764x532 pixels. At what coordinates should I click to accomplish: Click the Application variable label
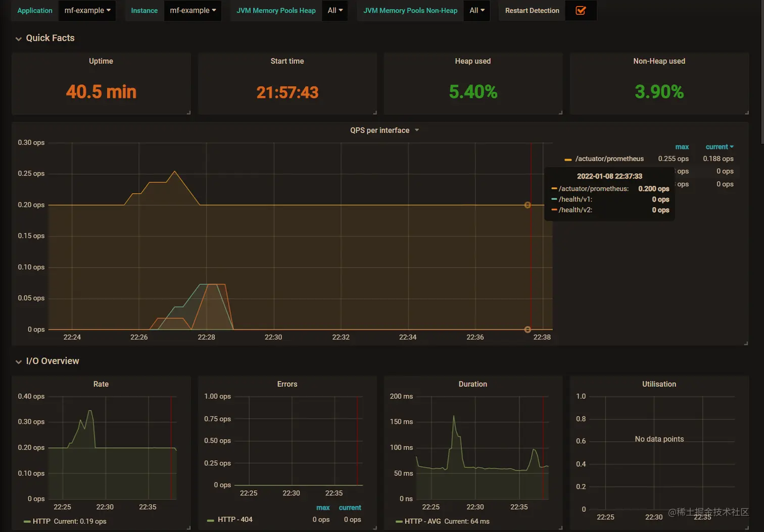pos(35,10)
